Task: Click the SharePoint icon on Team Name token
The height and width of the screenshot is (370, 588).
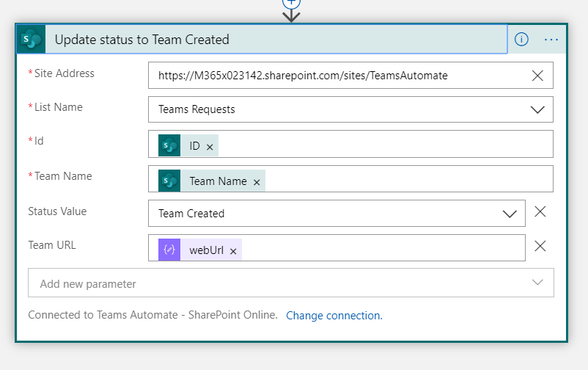Action: pos(169,181)
